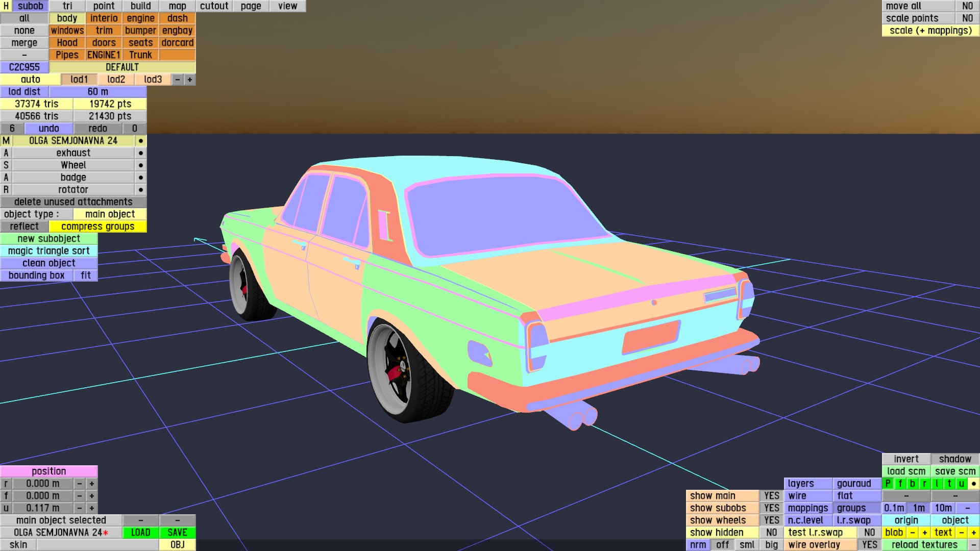The image size is (980, 551).
Task: Open the cutout menu tab
Action: click(x=214, y=6)
